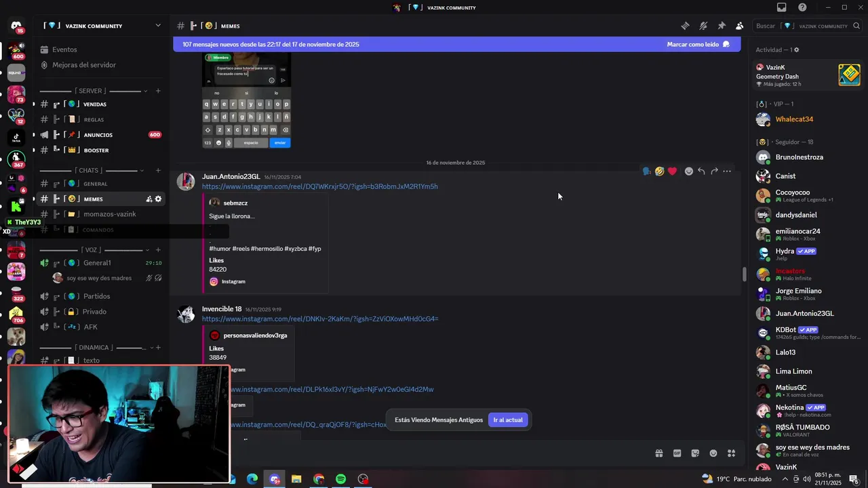868x488 pixels.
Task: Add laughing emoji reaction to message
Action: click(659, 171)
